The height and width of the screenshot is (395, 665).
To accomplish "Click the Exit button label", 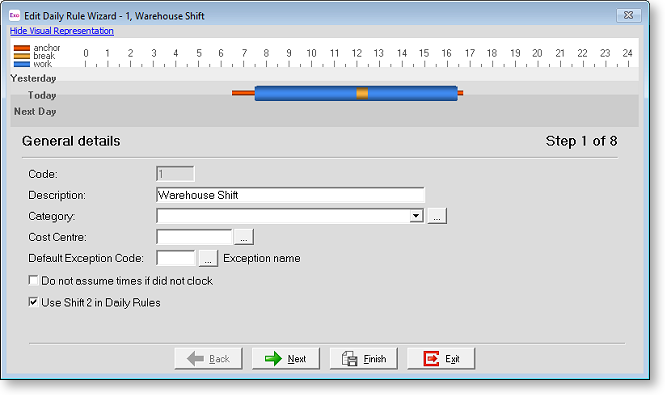I will [x=452, y=359].
